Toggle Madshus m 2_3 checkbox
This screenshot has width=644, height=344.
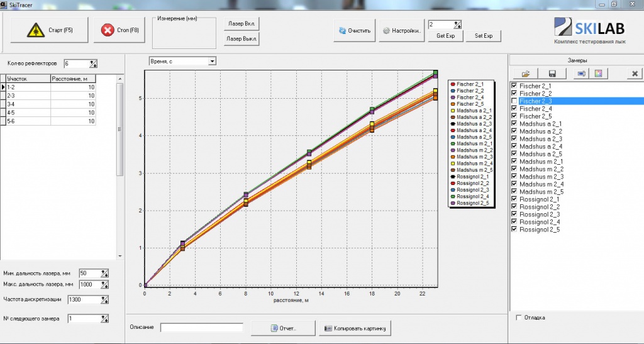(x=514, y=177)
